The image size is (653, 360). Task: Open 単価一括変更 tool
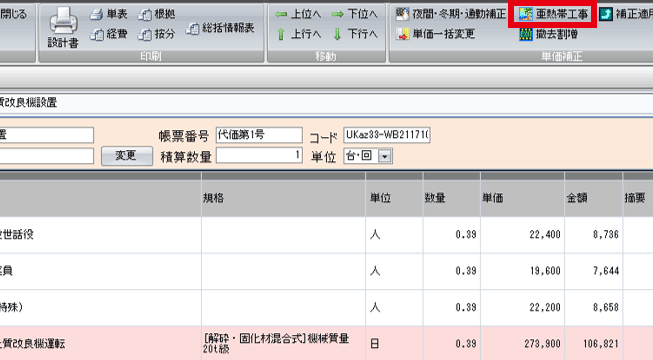point(435,34)
